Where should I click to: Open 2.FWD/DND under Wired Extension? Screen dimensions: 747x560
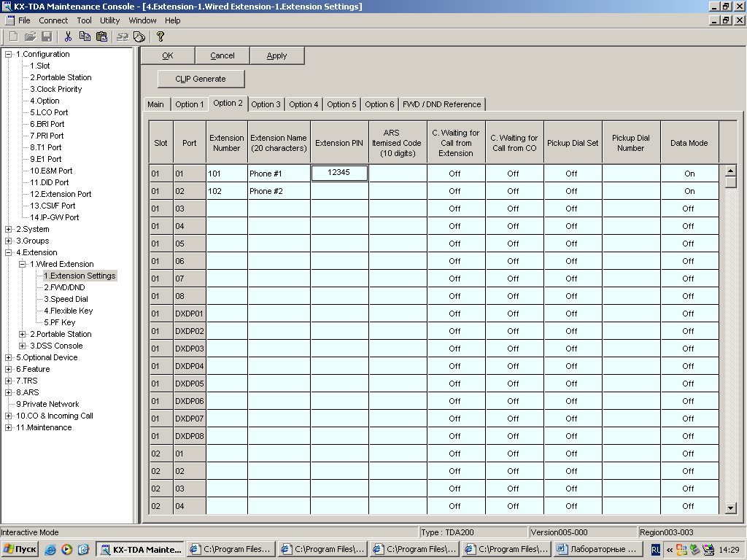pyautogui.click(x=64, y=287)
